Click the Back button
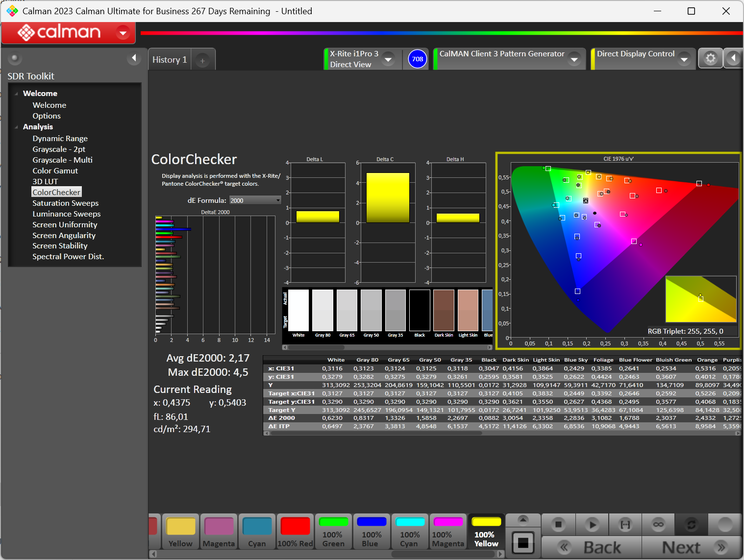This screenshot has width=744, height=560. pyautogui.click(x=592, y=547)
